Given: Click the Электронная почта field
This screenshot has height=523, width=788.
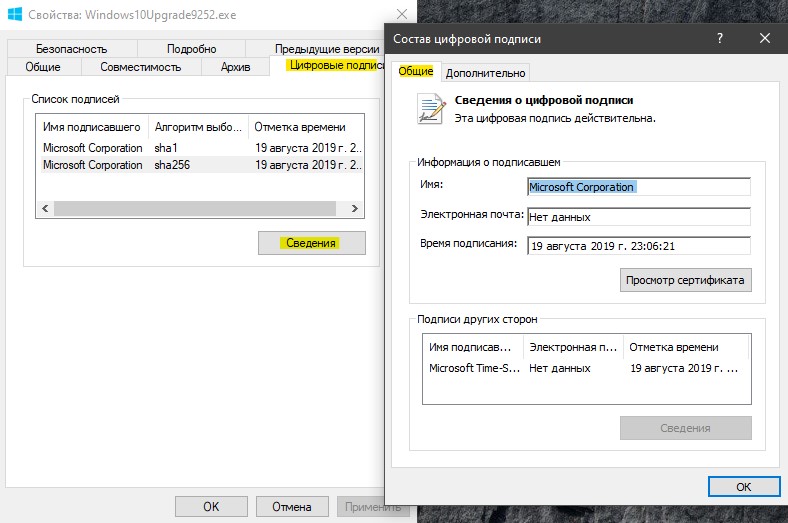Looking at the screenshot, I should coord(639,217).
